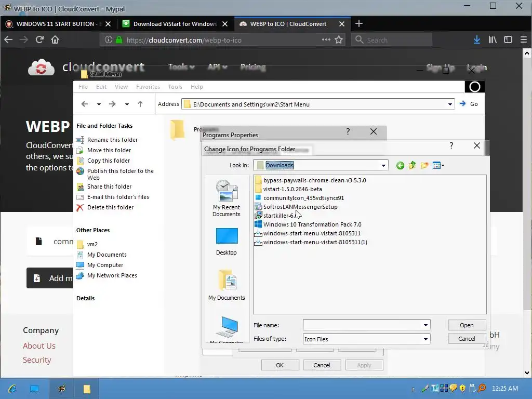Open a new browser tab
This screenshot has height=399, width=532.
point(359,23)
